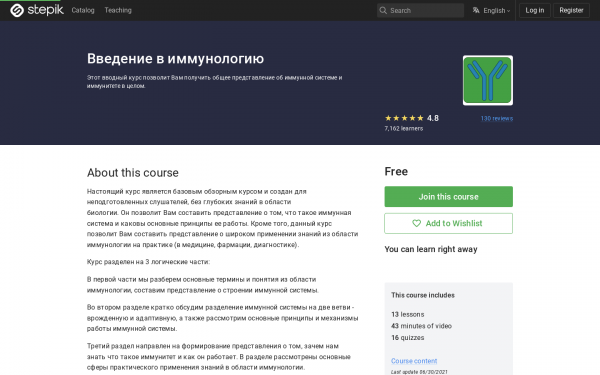Click Join this course button
600x375 pixels.
pyautogui.click(x=448, y=197)
